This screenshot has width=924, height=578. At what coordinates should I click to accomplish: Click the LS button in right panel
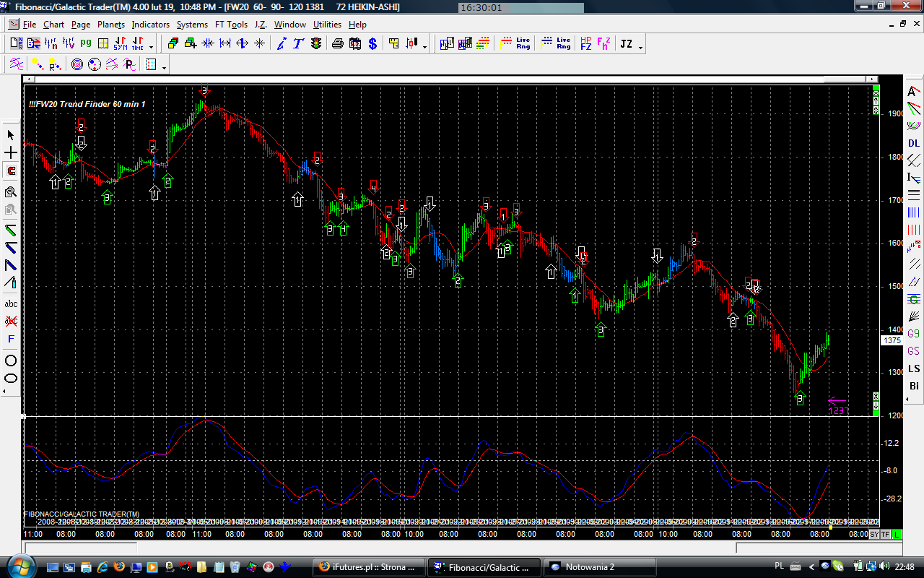click(x=914, y=368)
